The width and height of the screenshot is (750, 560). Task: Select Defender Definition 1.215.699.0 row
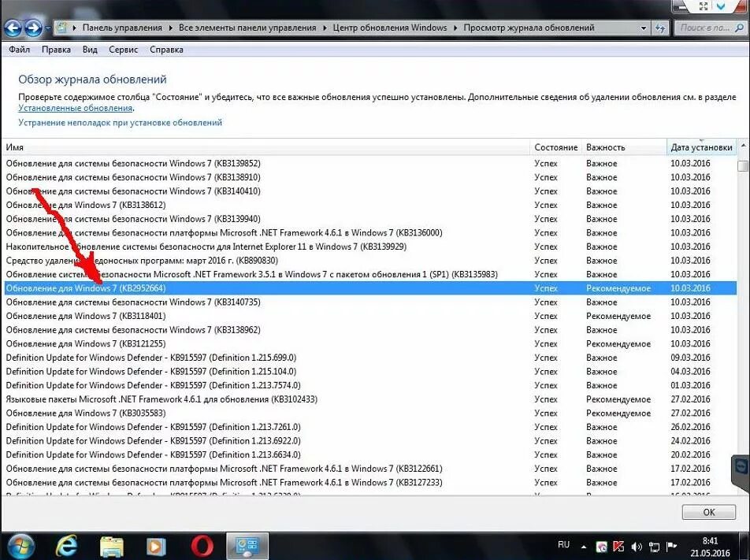369,358
